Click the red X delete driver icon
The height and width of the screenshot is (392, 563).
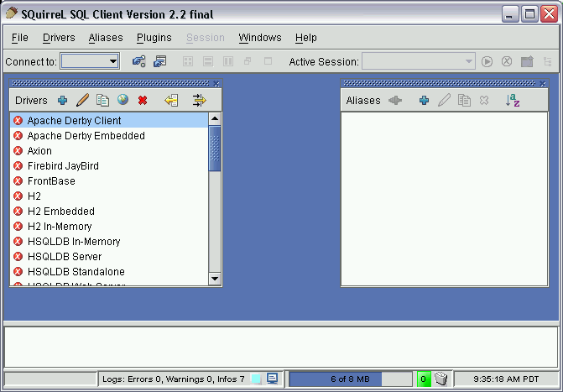point(143,101)
